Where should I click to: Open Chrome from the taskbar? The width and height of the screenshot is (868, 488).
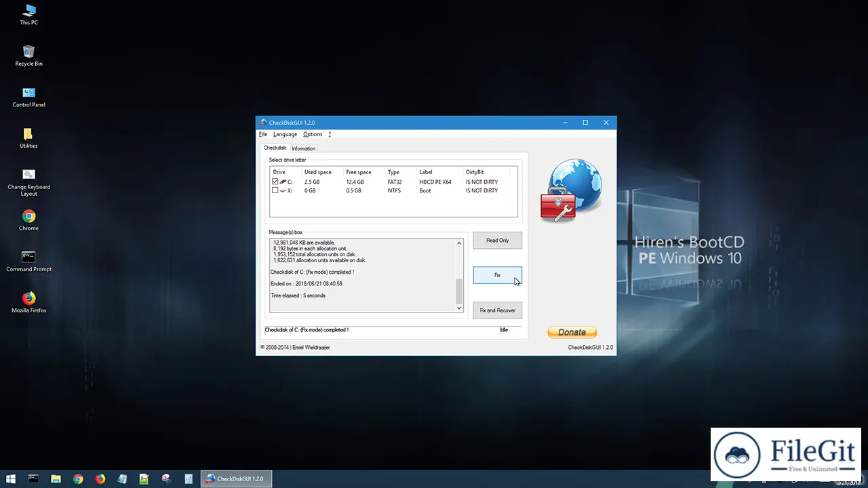(78, 479)
